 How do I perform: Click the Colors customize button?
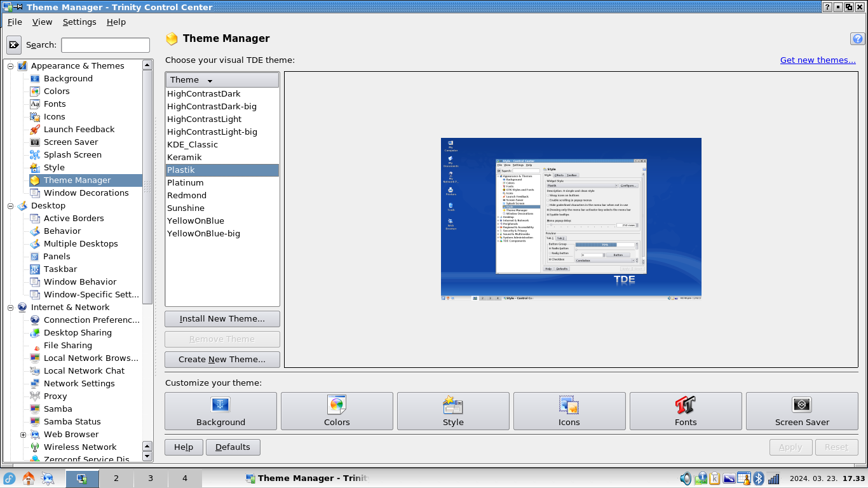(337, 411)
